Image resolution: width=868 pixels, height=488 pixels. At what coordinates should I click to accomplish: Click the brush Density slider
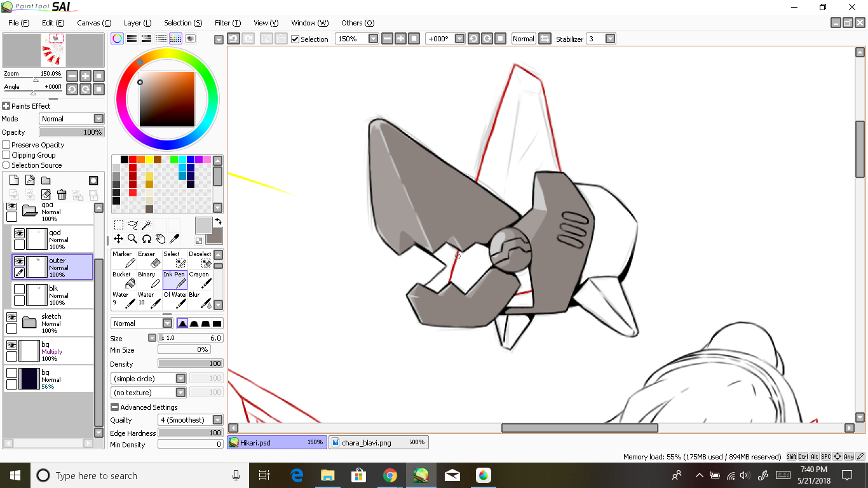click(x=191, y=364)
